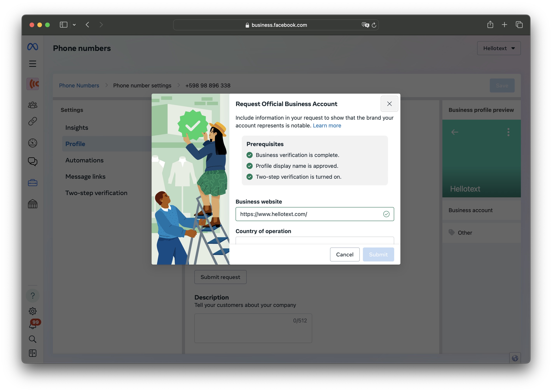The width and height of the screenshot is (552, 392).
Task: Open the Hellotext account dropdown
Action: 499,48
